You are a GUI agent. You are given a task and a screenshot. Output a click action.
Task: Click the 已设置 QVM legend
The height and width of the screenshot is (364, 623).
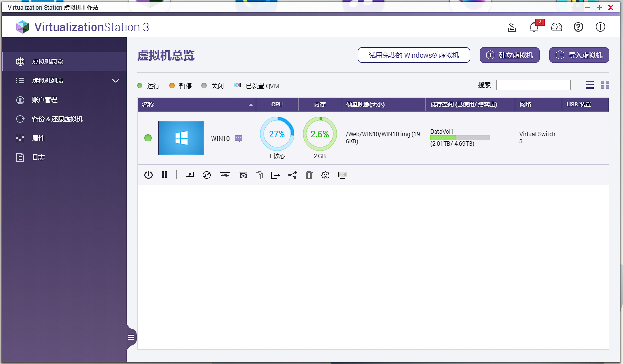pos(257,86)
